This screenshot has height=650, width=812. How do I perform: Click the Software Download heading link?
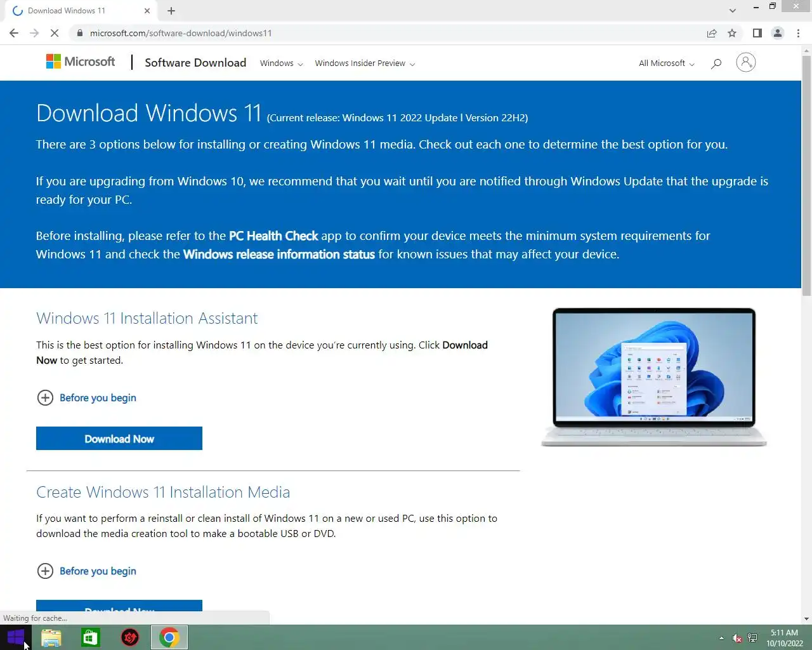[195, 62]
